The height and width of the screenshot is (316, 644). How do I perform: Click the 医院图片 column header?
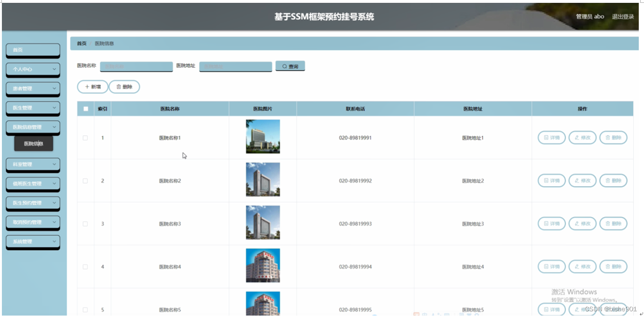(263, 109)
